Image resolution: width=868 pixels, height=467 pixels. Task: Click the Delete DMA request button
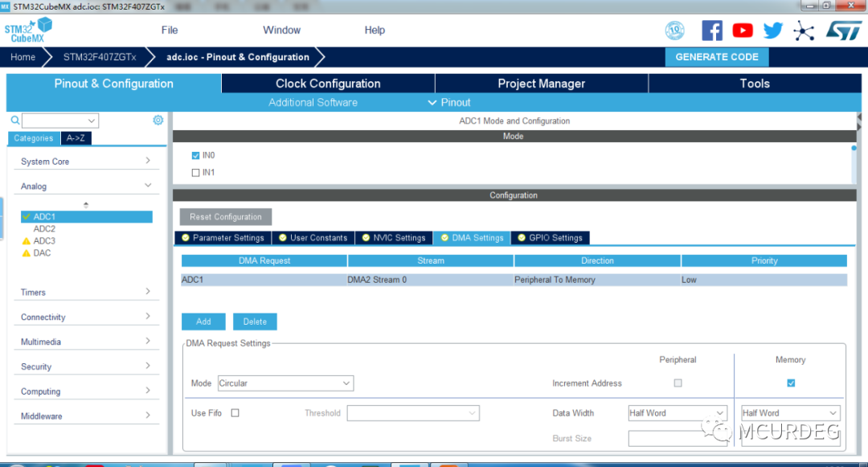click(255, 322)
